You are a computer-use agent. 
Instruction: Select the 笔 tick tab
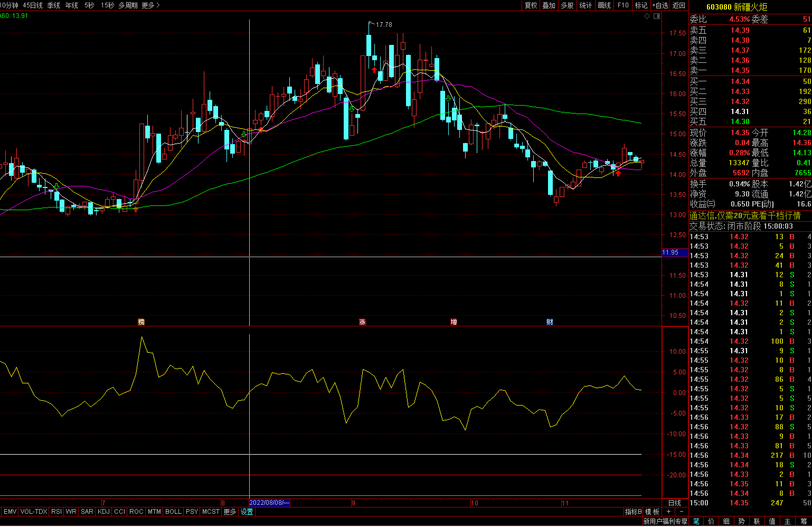[x=696, y=522]
